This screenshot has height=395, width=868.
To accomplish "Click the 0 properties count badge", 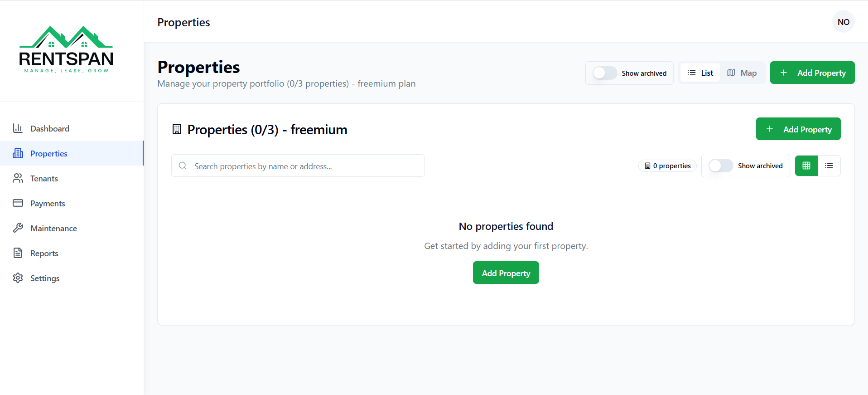I will [667, 166].
